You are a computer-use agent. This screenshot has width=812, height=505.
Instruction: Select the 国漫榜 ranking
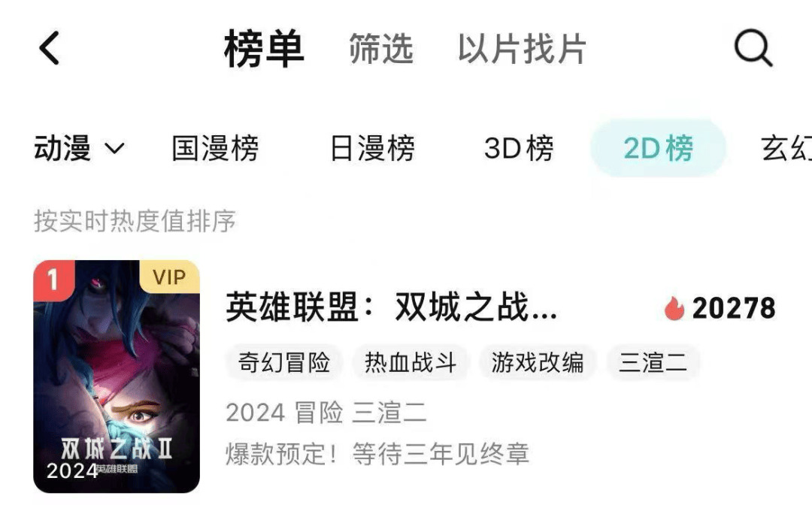tap(216, 149)
